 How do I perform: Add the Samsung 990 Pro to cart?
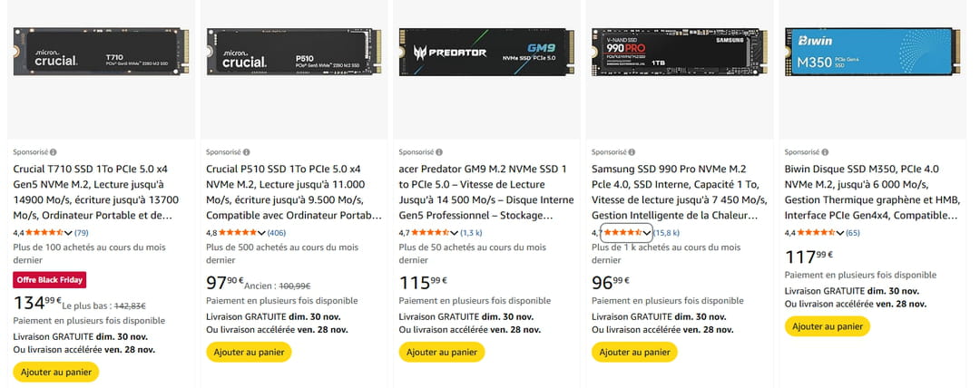click(633, 352)
